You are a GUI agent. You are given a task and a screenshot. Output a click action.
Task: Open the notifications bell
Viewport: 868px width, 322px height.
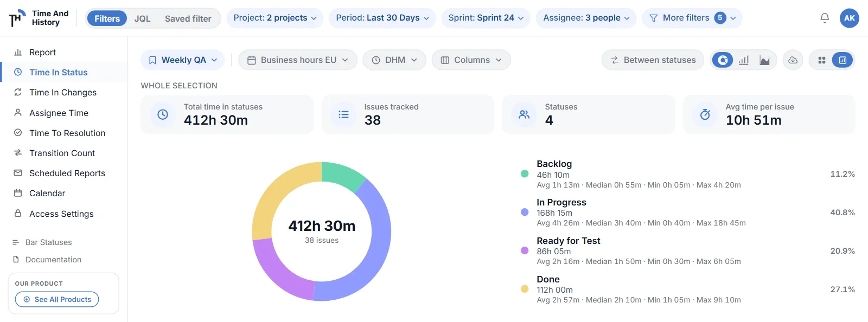click(x=825, y=18)
